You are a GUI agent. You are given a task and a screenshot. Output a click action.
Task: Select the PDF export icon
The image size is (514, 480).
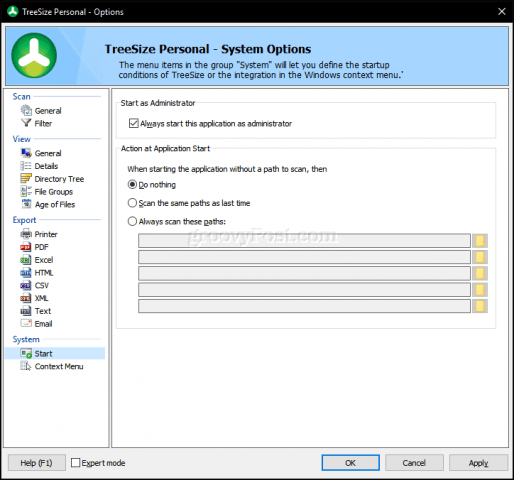pyautogui.click(x=26, y=247)
